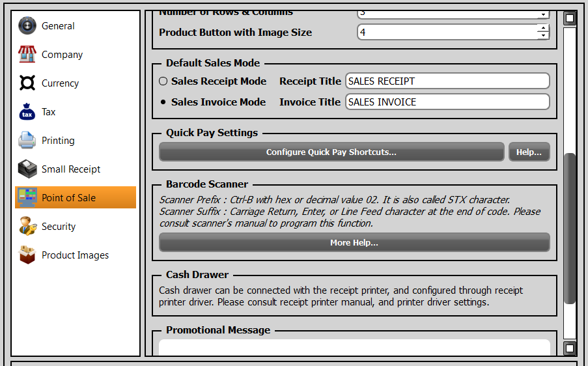Click Configure Quick Pay Shortcuts button

(x=331, y=152)
